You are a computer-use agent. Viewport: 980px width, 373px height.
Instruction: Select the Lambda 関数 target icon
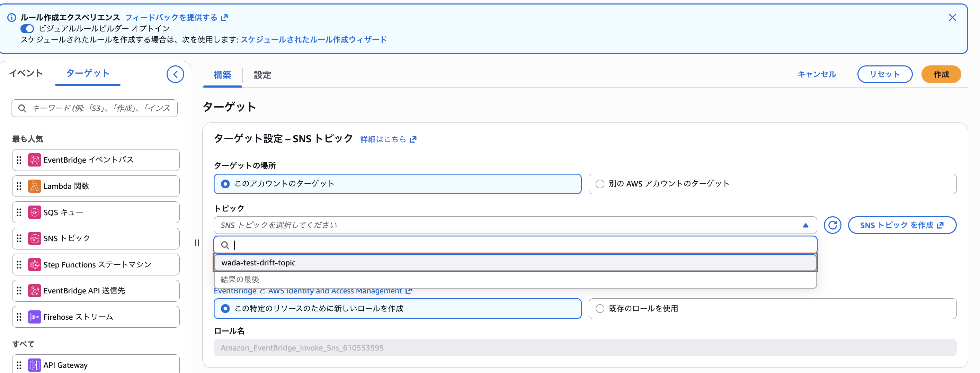[x=35, y=186]
